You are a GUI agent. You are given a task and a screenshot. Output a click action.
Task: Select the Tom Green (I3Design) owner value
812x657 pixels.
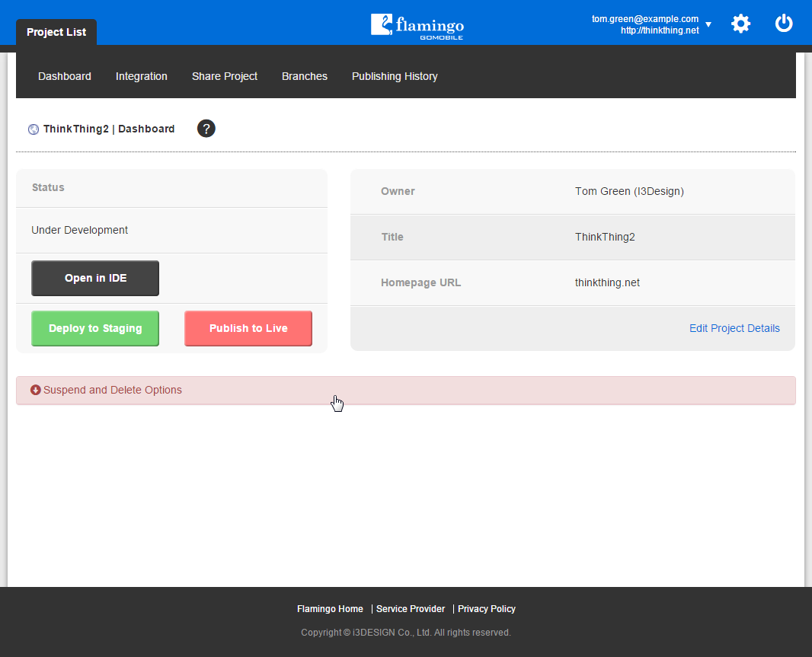629,191
